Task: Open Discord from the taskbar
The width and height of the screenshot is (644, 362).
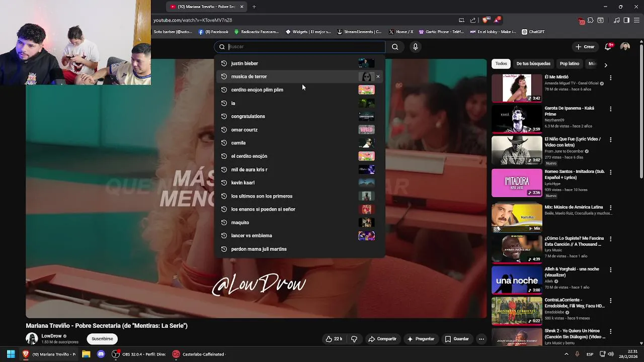Action: pos(101,354)
